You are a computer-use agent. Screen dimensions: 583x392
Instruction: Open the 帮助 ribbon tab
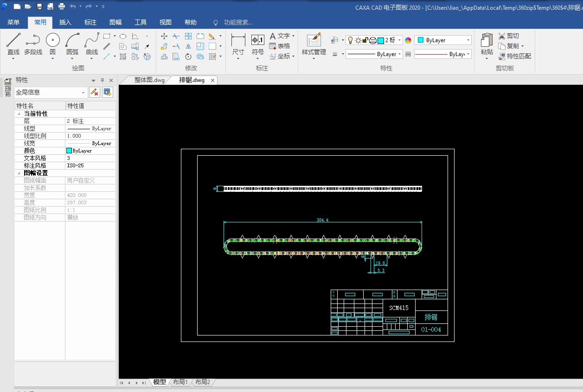point(191,22)
